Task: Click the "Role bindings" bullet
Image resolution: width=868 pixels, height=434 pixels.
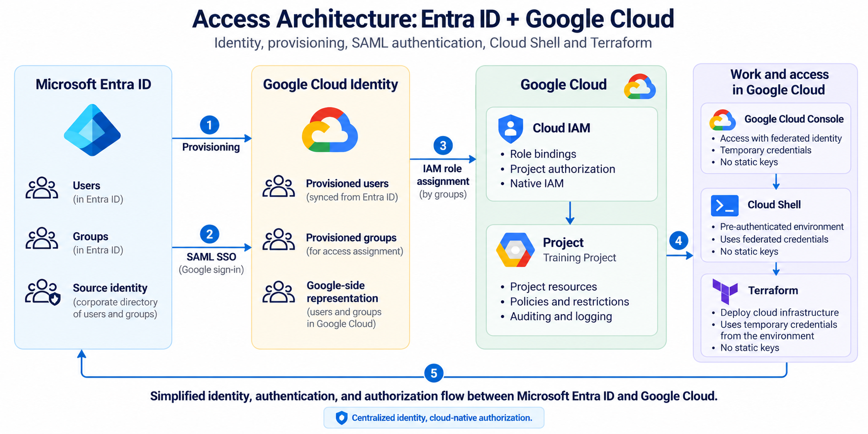Action: [x=543, y=154]
